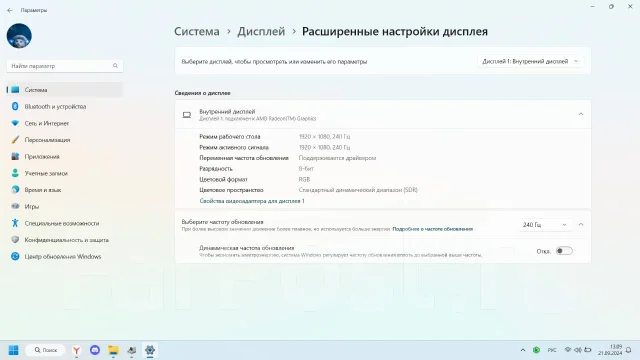Open Персонализация section
The image size is (640, 360).
click(x=64, y=140)
